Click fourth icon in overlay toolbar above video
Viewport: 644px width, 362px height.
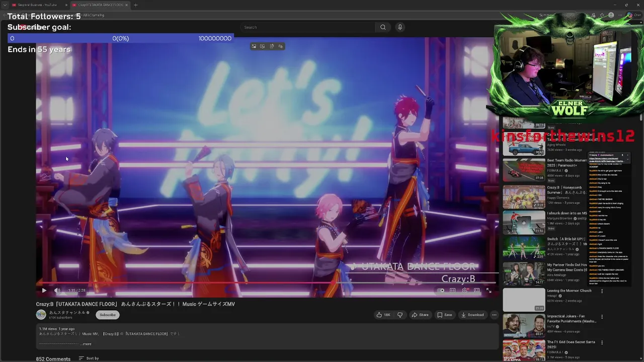point(281,46)
